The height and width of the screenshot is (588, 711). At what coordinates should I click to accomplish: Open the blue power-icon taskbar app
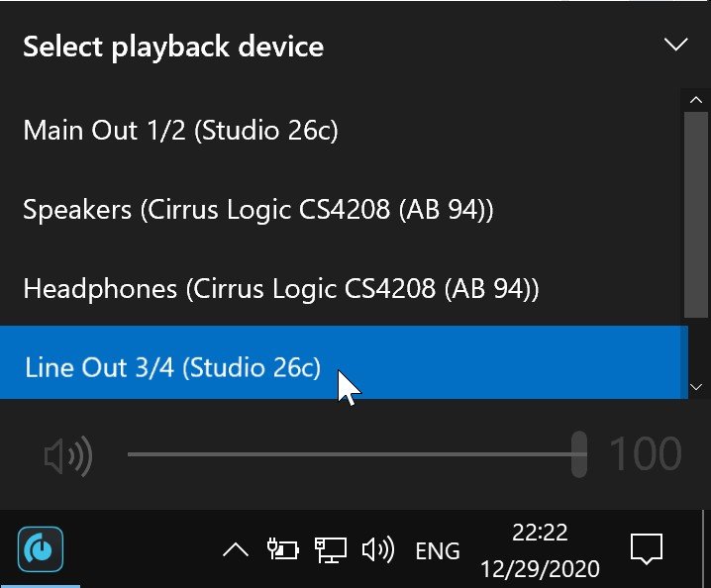coord(41,549)
